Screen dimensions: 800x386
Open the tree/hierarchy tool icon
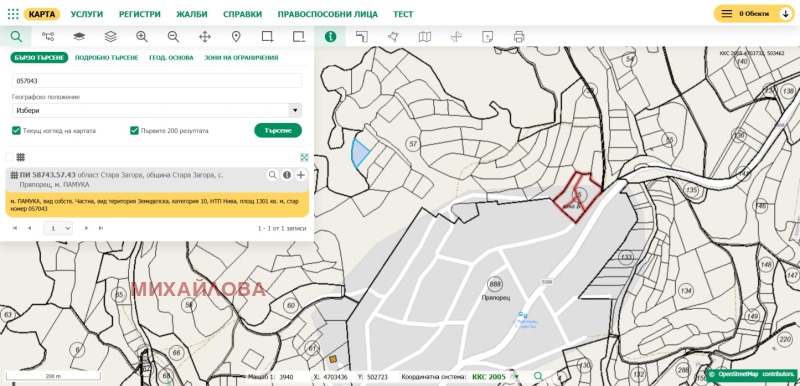pyautogui.click(x=48, y=37)
